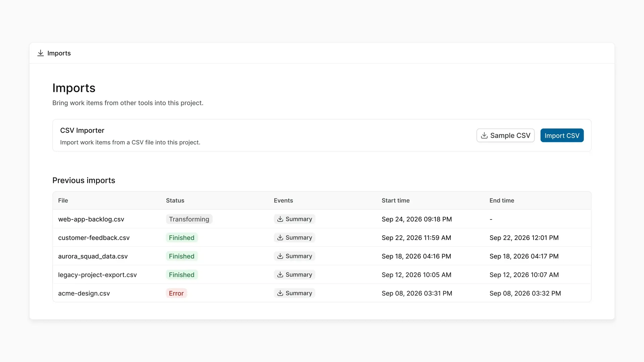Viewport: 644px width, 362px height.
Task: Click the Sample CSV download button
Action: (505, 135)
